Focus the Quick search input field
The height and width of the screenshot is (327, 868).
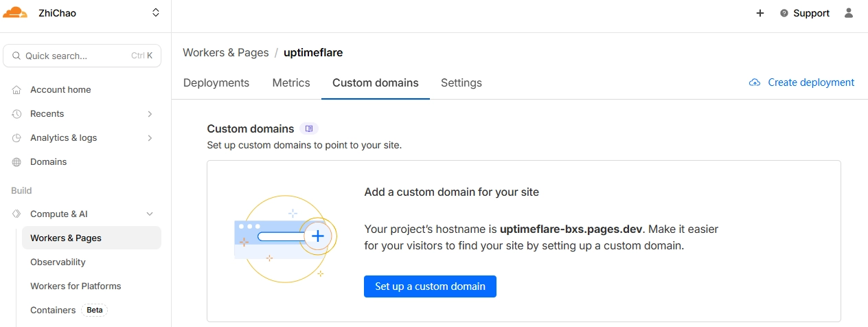point(76,56)
